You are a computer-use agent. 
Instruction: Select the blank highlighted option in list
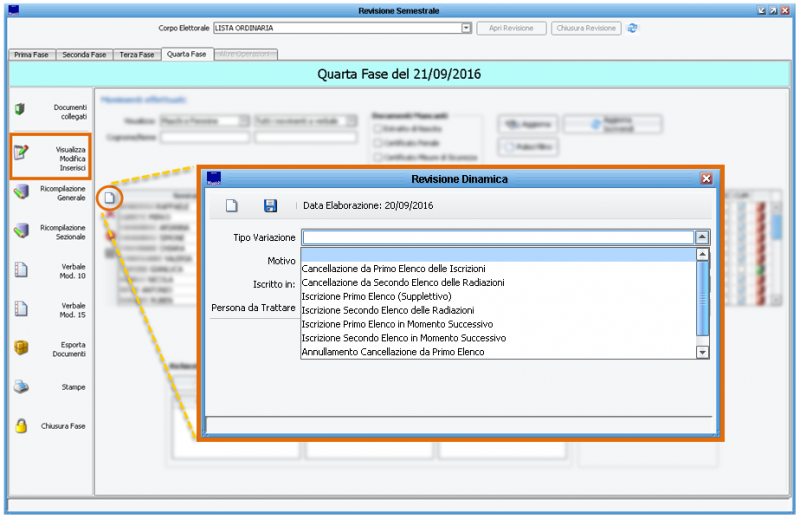[x=498, y=255]
